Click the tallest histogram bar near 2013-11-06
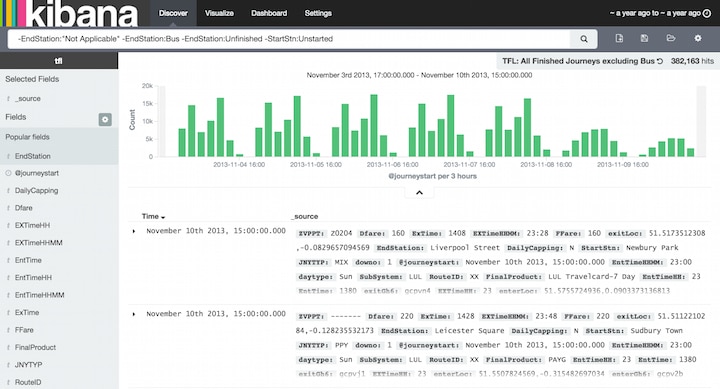 coord(374,125)
